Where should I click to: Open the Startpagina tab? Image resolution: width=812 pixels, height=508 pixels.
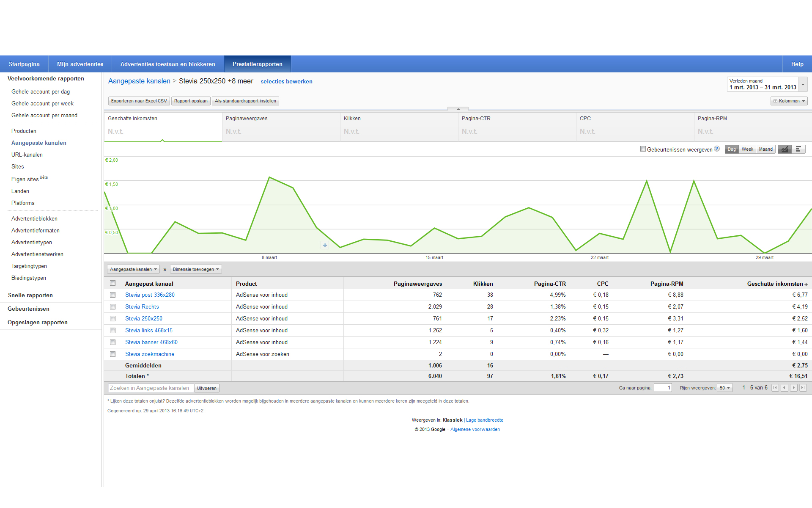[24, 64]
